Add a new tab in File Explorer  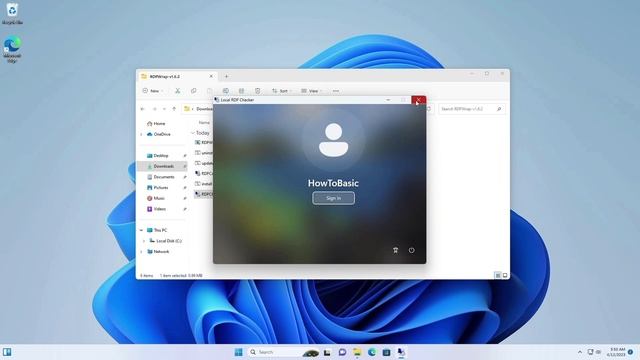[227, 76]
